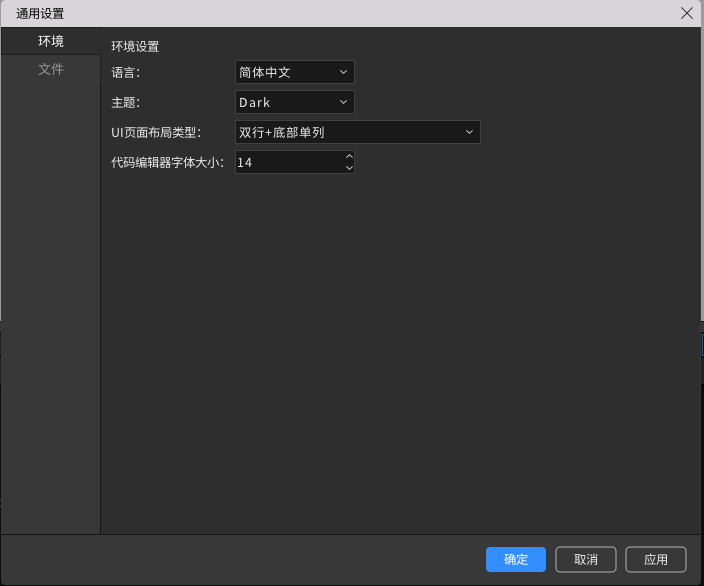Open the 语言 dropdown showing 简体中文
This screenshot has height=586, width=704.
pos(295,72)
